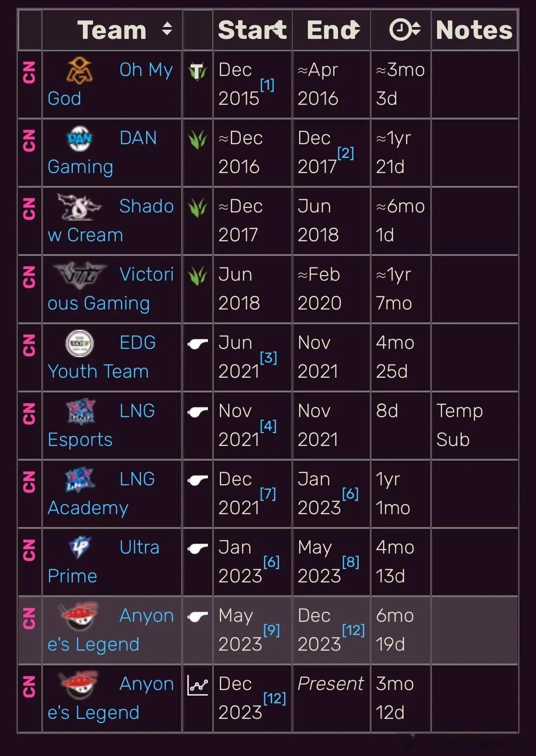The height and width of the screenshot is (756, 536).
Task: Open reference [1] beside Dec 2015
Action: click(x=267, y=85)
